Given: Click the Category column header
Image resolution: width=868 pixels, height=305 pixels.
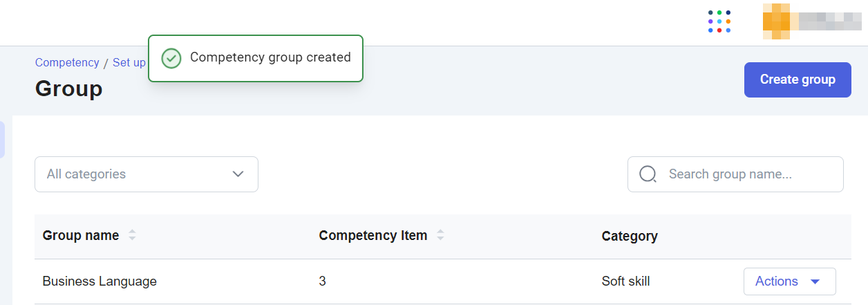Looking at the screenshot, I should [x=630, y=237].
